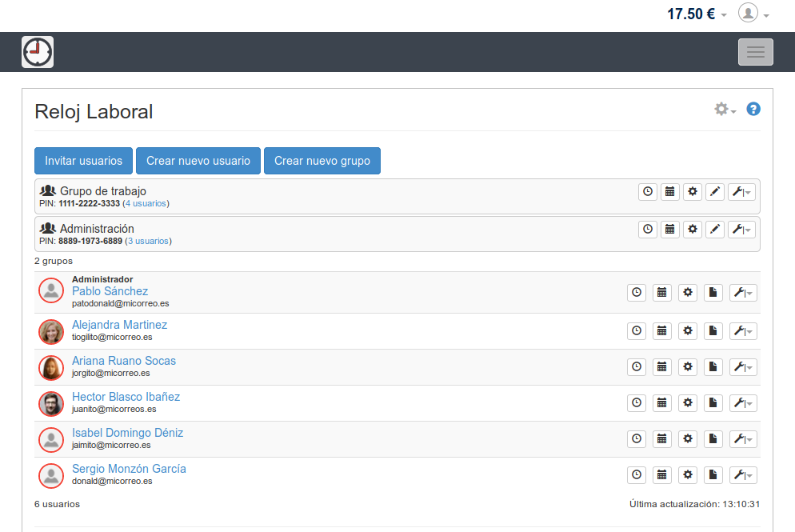795x532 pixels.
Task: Select Alejandra Martinez's avatar photo
Action: 51,331
